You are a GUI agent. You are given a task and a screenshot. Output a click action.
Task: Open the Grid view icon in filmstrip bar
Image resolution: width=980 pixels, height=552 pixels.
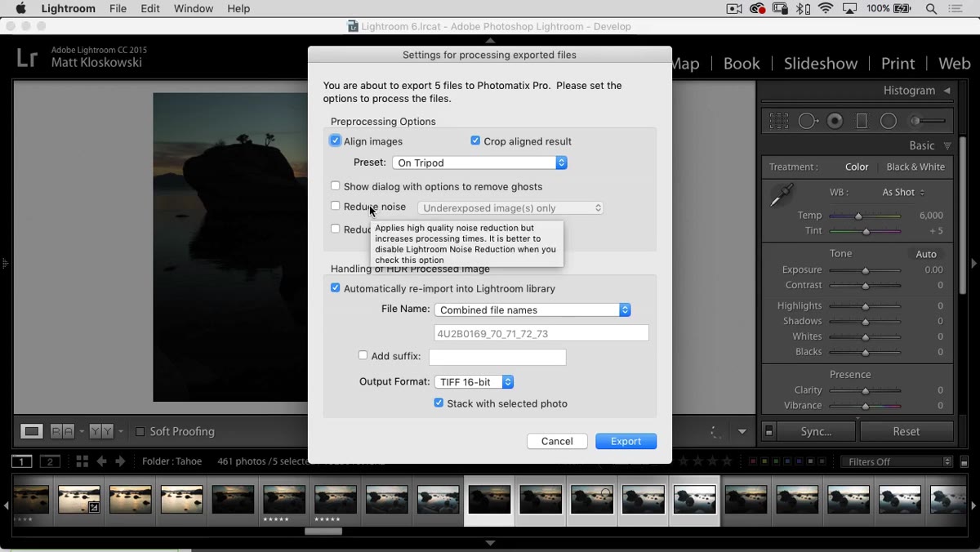click(82, 461)
